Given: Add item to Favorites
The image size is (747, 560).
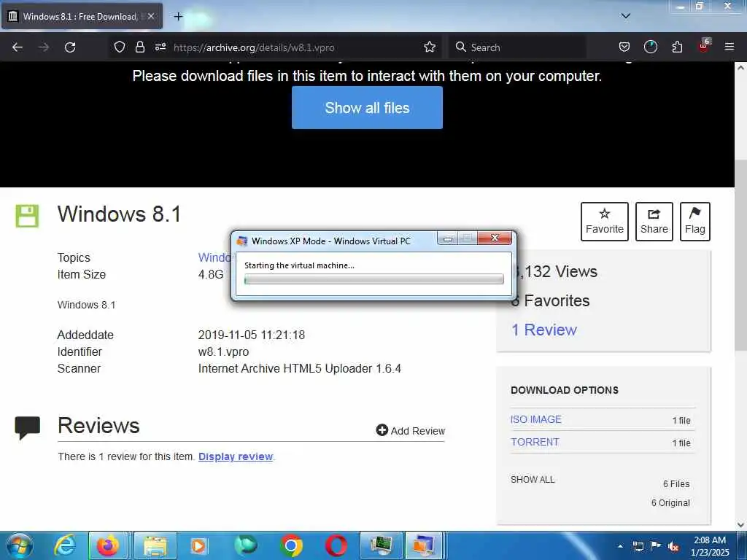Looking at the screenshot, I should [x=605, y=222].
